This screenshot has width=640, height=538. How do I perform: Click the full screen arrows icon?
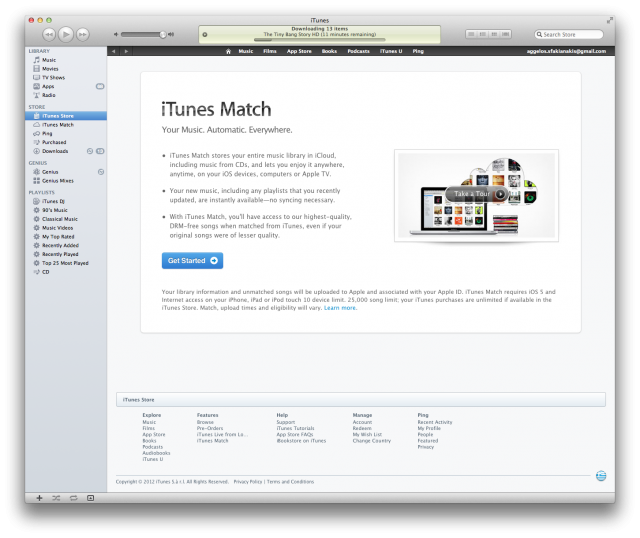pyautogui.click(x=610, y=20)
